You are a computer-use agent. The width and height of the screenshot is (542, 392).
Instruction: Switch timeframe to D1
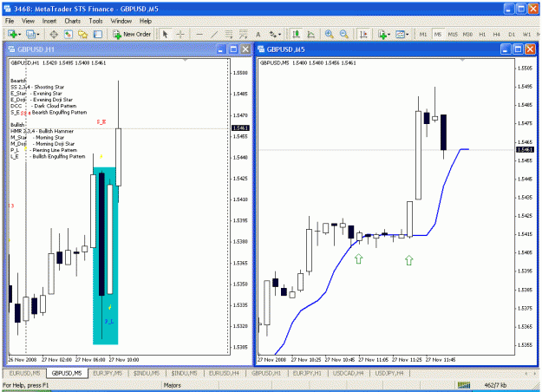pyautogui.click(x=512, y=34)
